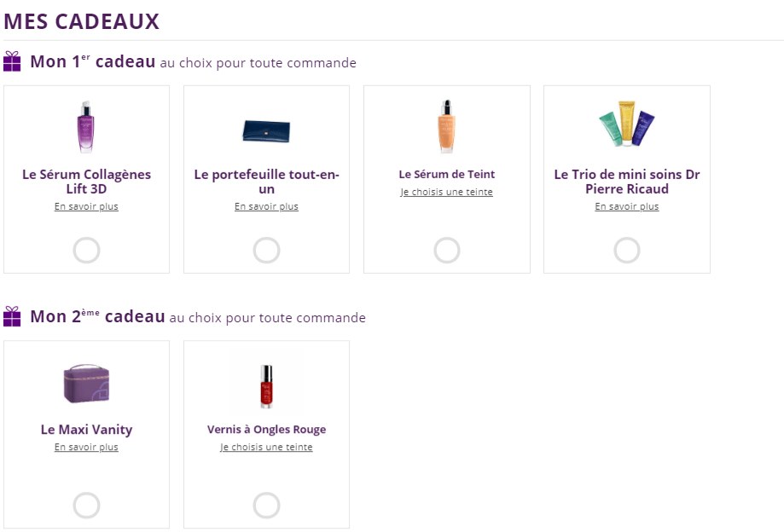The image size is (784, 532).
Task: Click the purple Maxi Vanity image
Action: point(86,384)
